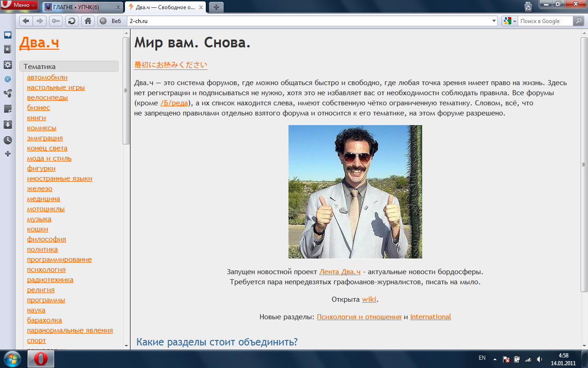The width and height of the screenshot is (588, 368).
Task: Open the настольные игры board link
Action: pos(56,87)
